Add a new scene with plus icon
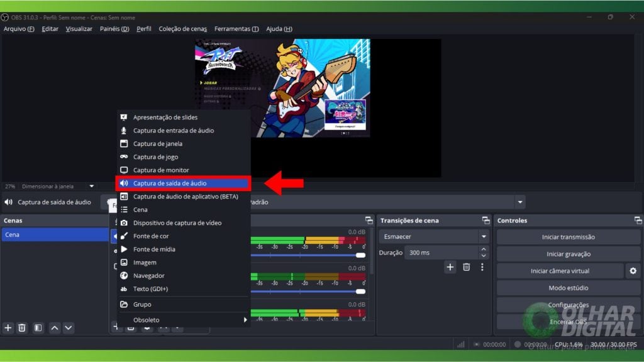 8,327
